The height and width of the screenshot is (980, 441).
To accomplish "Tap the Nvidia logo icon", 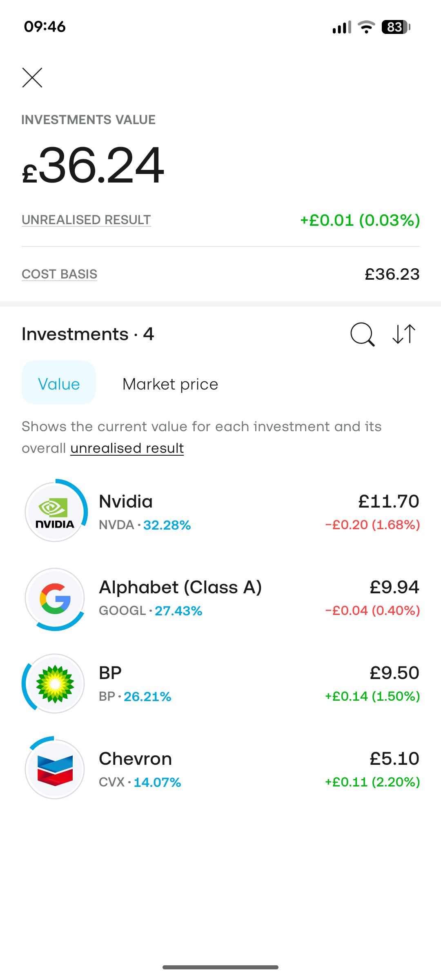I will point(55,512).
